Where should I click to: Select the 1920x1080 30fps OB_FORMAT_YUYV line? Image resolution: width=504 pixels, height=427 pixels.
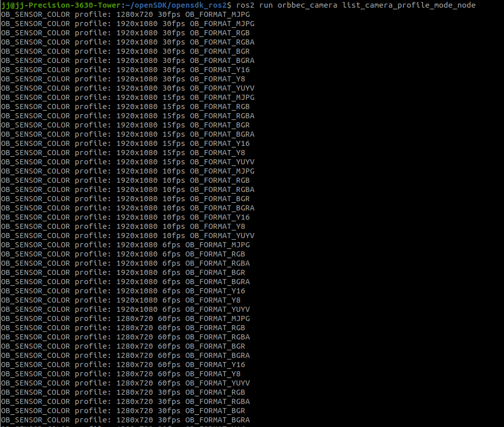click(128, 88)
